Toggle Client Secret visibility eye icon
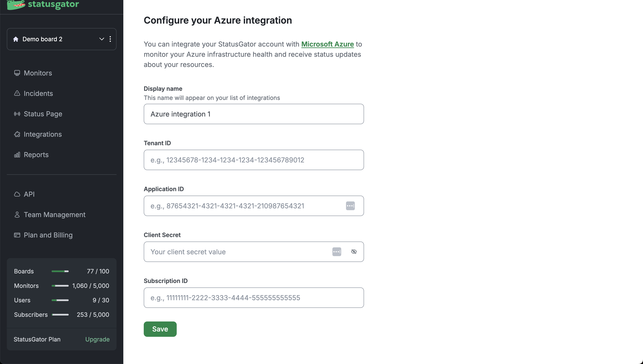Screen dimensions: 643x364 coord(354,252)
